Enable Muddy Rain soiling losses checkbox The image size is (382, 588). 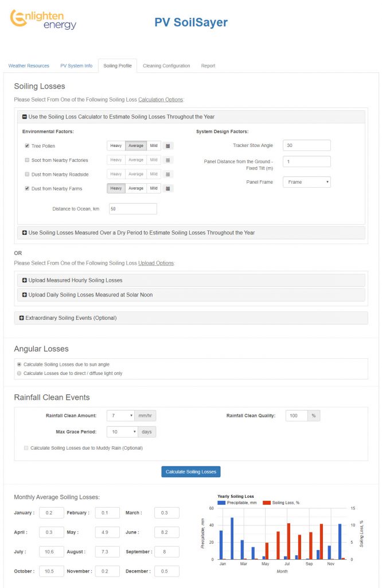(26, 448)
